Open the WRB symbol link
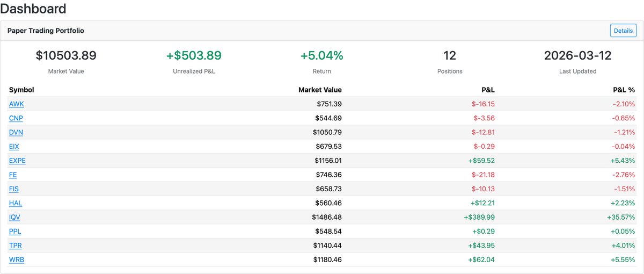Viewport: 644px width, 274px height. tap(17, 260)
